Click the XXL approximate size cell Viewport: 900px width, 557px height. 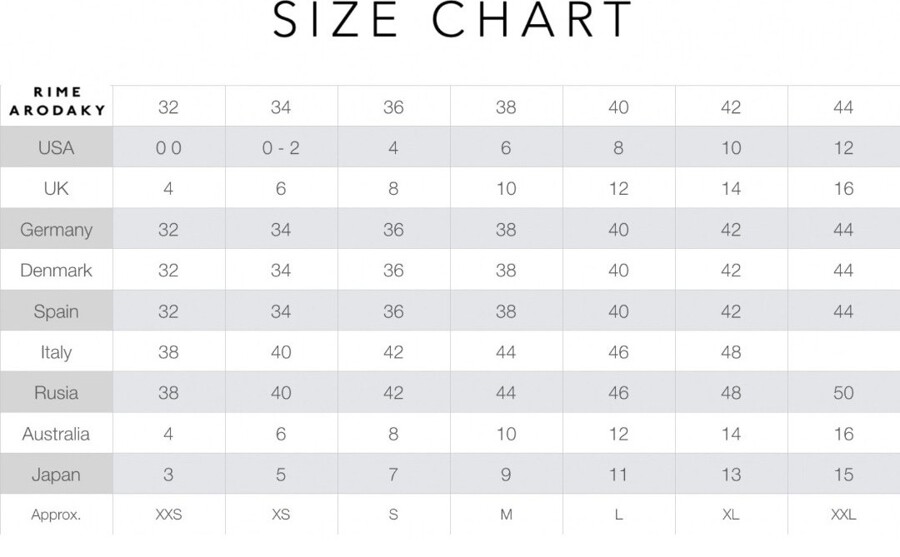coord(844,515)
